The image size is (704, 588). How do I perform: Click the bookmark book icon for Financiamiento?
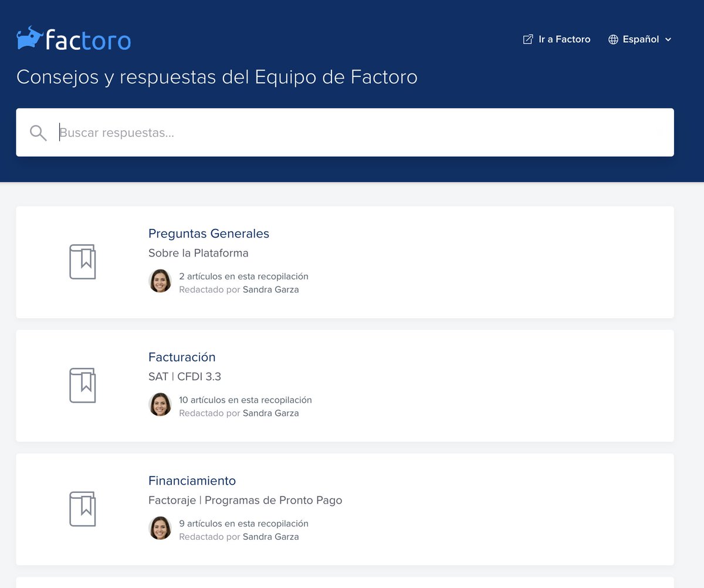[x=82, y=509]
